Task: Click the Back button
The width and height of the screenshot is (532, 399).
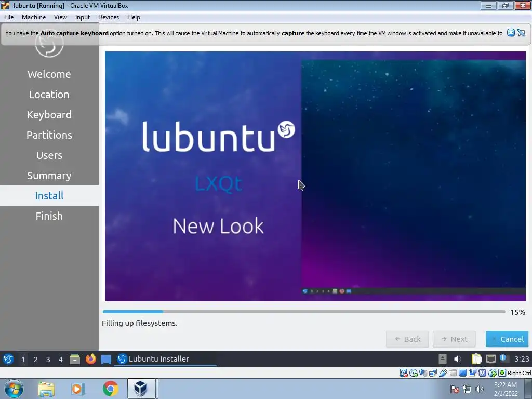Action: coord(407,339)
